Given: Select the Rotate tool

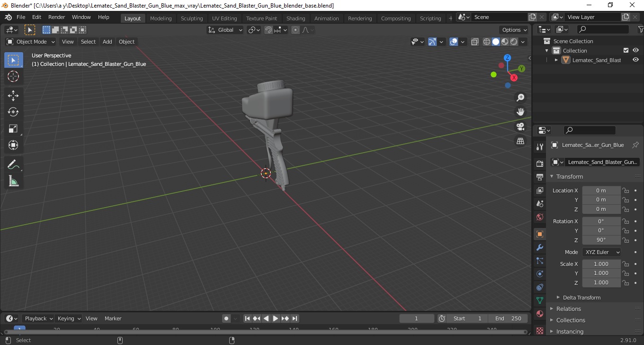Looking at the screenshot, I should click(13, 112).
